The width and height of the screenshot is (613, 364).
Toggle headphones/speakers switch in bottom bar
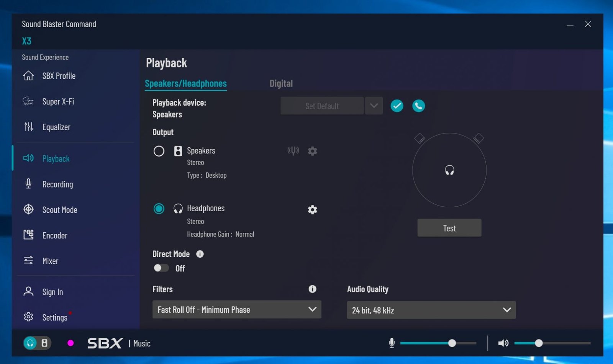(x=37, y=343)
